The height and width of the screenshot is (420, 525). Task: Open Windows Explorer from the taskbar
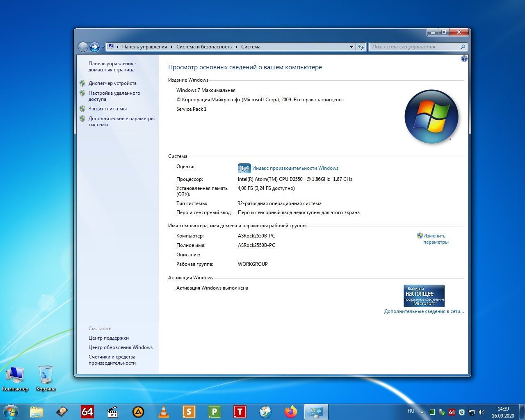(x=37, y=412)
